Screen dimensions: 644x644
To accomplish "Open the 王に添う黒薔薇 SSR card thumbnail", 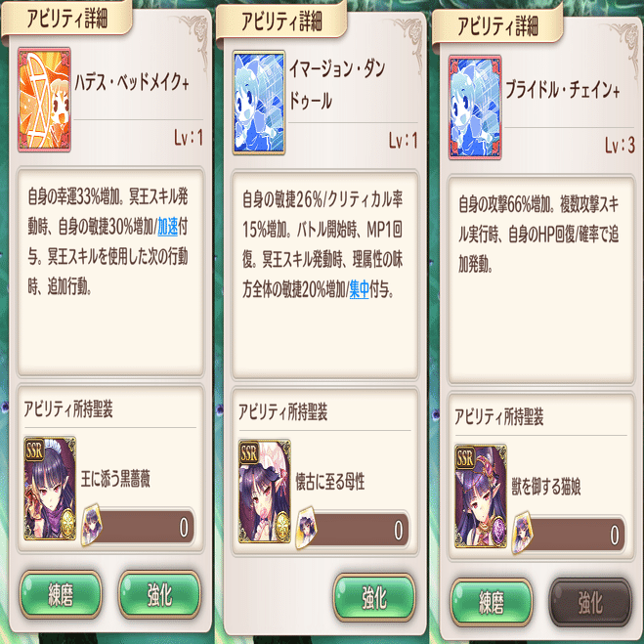I will pyautogui.click(x=50, y=488).
